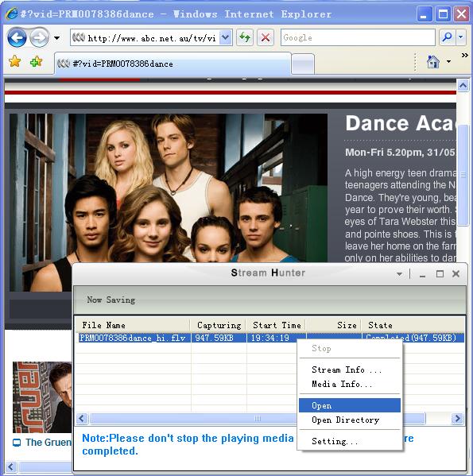
Task: Open The Gruen video thumbnail
Action: tap(42, 397)
